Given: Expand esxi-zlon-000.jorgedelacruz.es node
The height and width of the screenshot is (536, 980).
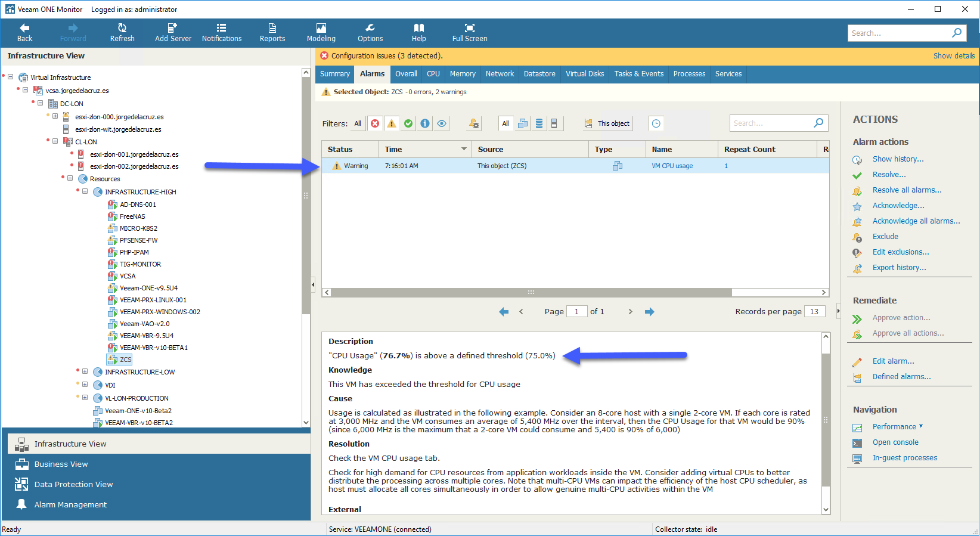Looking at the screenshot, I should [55, 116].
